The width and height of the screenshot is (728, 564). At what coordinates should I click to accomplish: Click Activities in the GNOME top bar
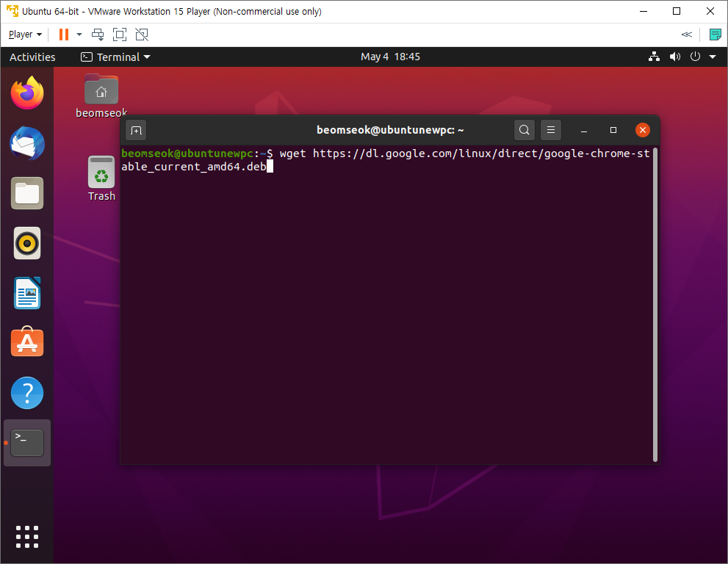[x=32, y=57]
